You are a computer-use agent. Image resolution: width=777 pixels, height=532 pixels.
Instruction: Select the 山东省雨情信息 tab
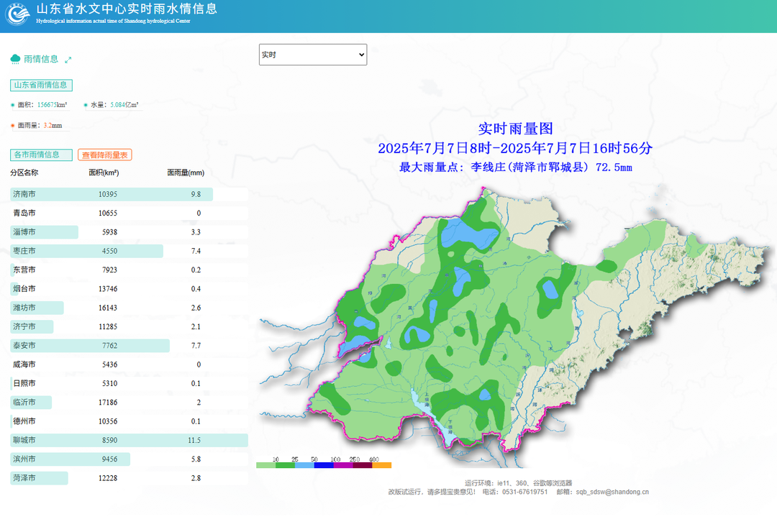[41, 85]
